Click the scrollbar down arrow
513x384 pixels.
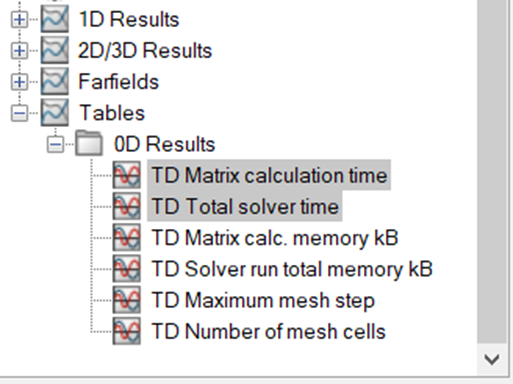(x=492, y=359)
